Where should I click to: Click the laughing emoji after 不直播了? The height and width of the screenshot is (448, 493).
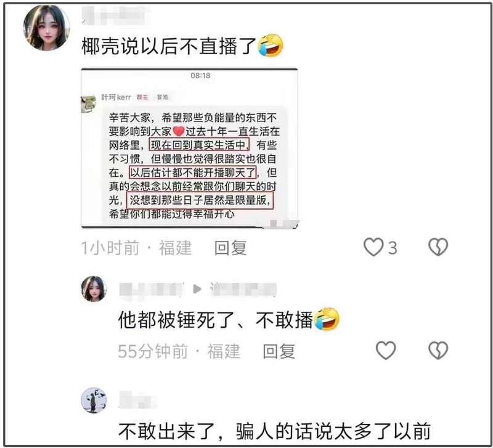tap(270, 45)
